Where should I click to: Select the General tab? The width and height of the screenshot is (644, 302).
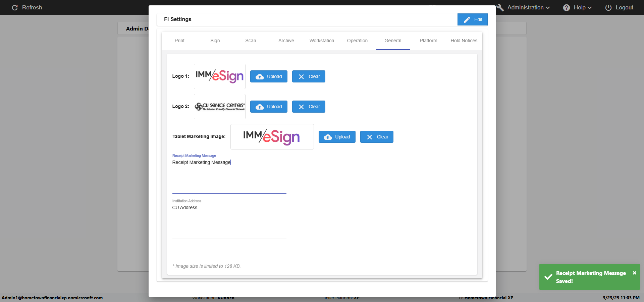[393, 41]
